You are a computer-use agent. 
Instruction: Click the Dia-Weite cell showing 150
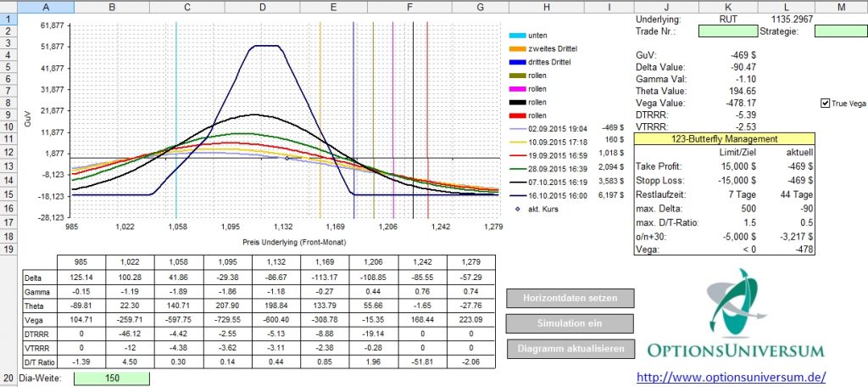point(112,377)
